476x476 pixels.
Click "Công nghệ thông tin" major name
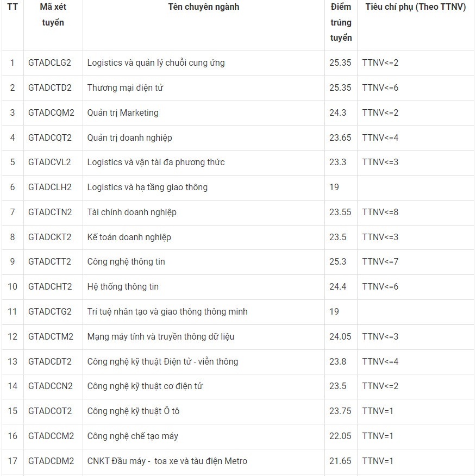pyautogui.click(x=126, y=262)
